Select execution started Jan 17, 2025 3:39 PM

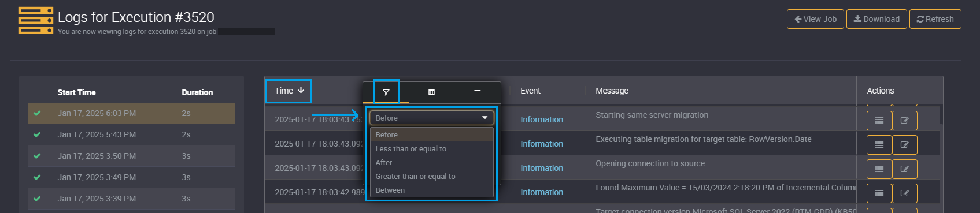pos(131,199)
